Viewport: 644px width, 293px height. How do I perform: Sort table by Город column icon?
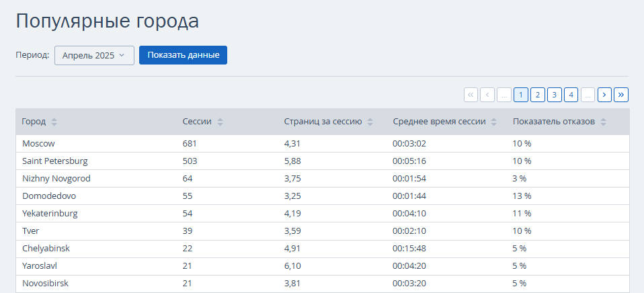coord(54,122)
